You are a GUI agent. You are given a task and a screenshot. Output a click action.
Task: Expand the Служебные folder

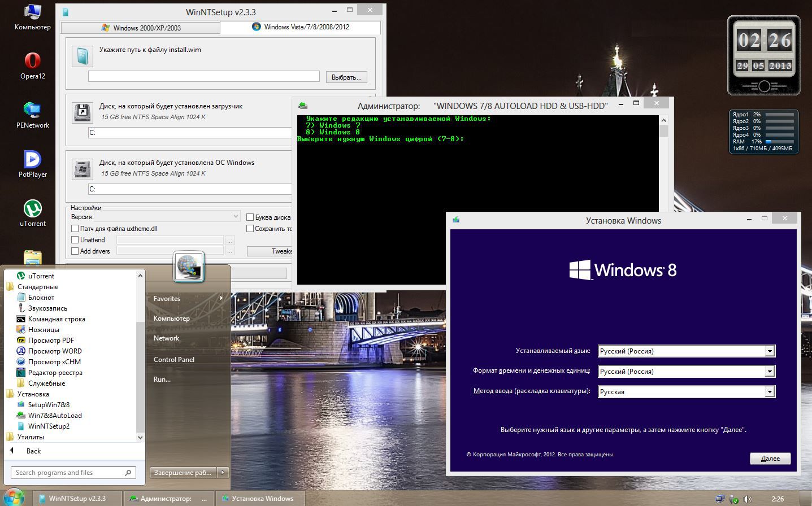(41, 383)
